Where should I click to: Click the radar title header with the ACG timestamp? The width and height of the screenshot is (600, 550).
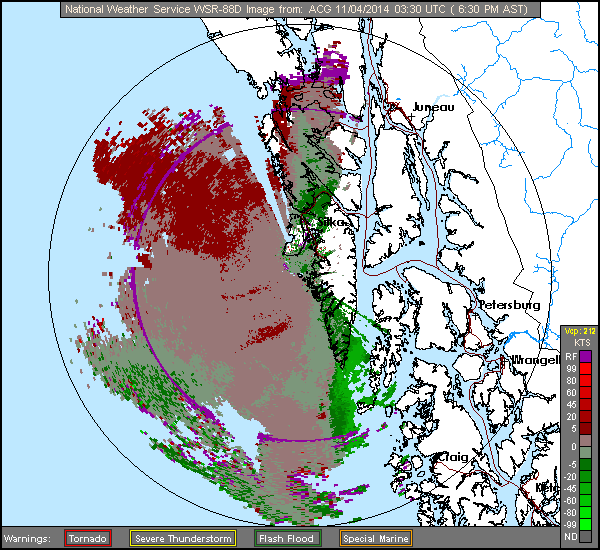click(300, 9)
